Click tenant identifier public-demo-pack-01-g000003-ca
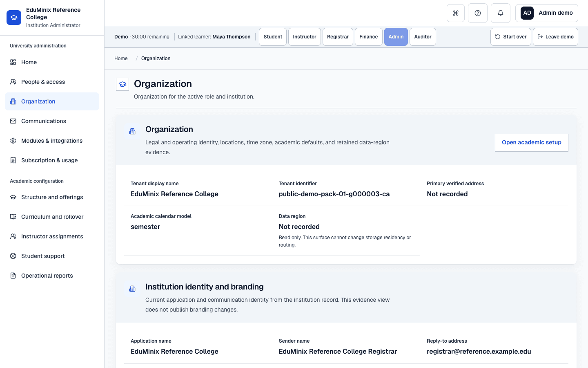 click(334, 194)
